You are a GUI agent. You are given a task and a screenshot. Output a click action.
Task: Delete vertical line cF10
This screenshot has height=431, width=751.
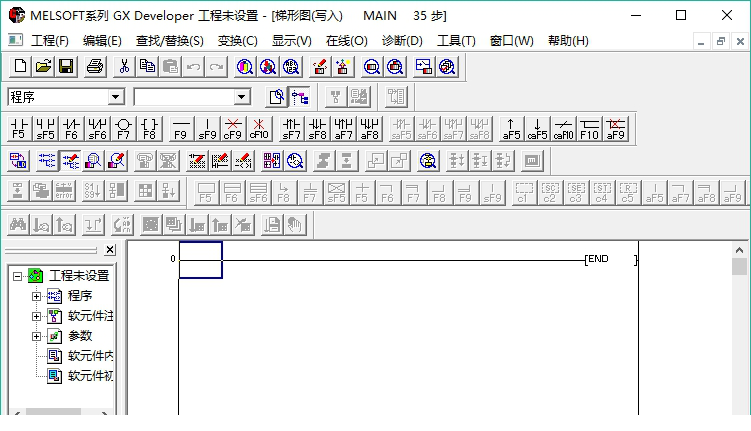(x=259, y=129)
